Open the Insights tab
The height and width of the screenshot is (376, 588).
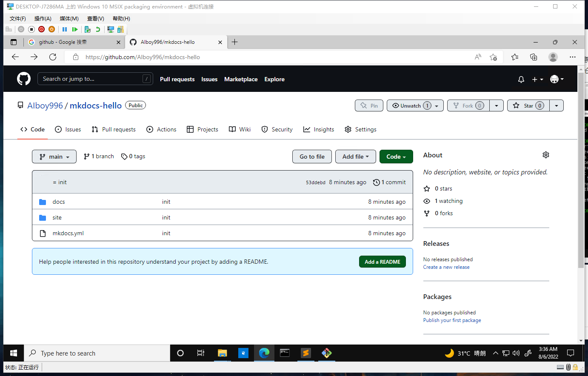click(x=319, y=129)
